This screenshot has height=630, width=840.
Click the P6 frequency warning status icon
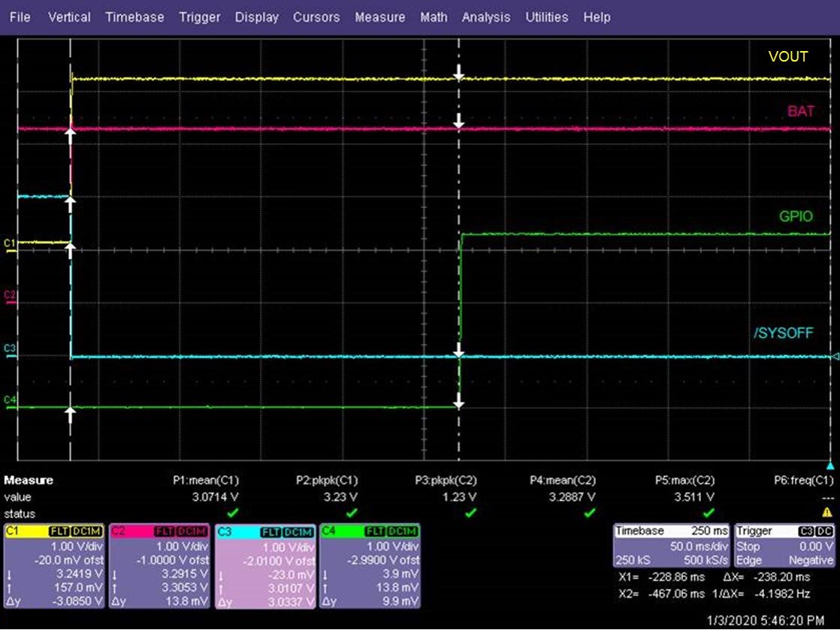pos(827,512)
